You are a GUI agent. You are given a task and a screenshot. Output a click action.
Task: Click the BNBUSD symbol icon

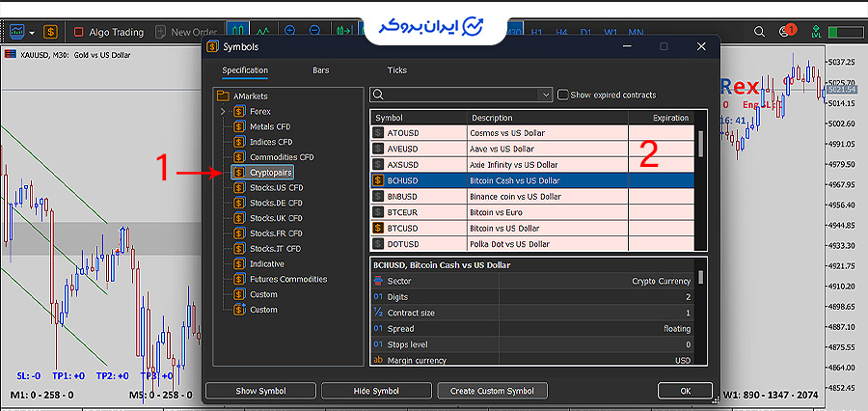click(x=379, y=196)
